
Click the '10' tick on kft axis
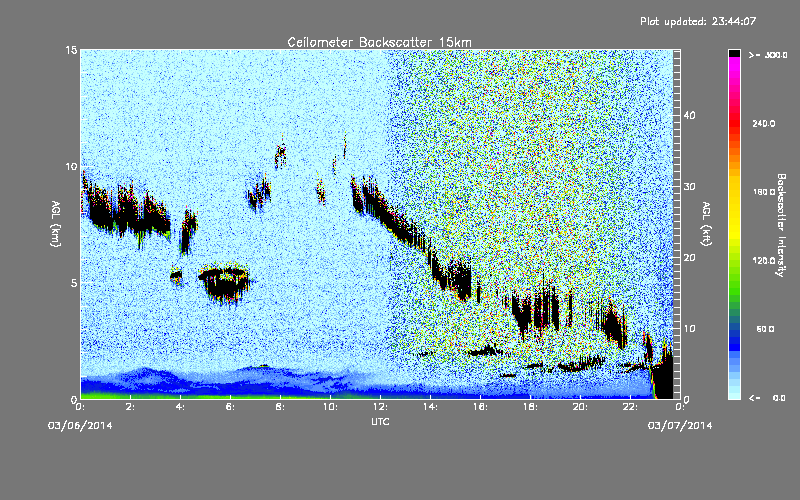[689, 328]
